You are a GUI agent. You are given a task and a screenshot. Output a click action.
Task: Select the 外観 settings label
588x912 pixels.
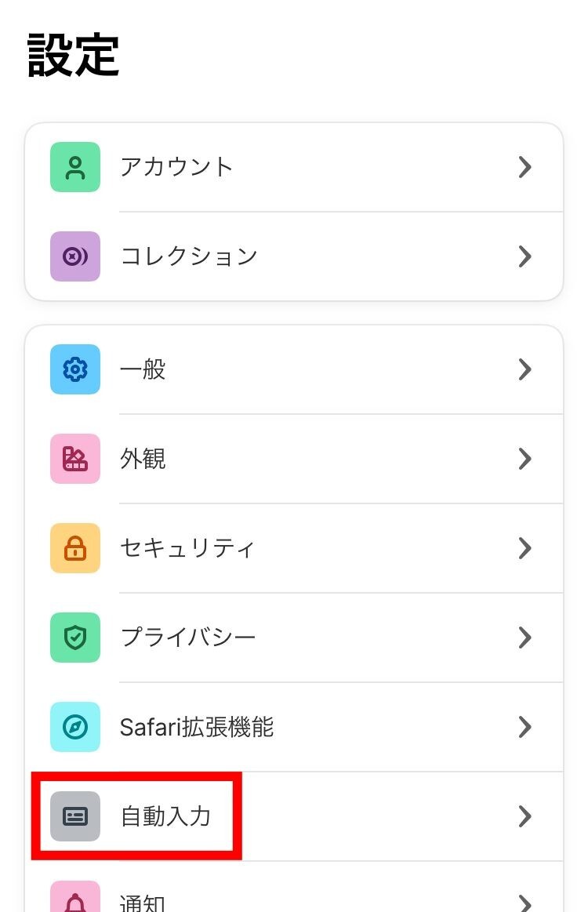tap(143, 459)
